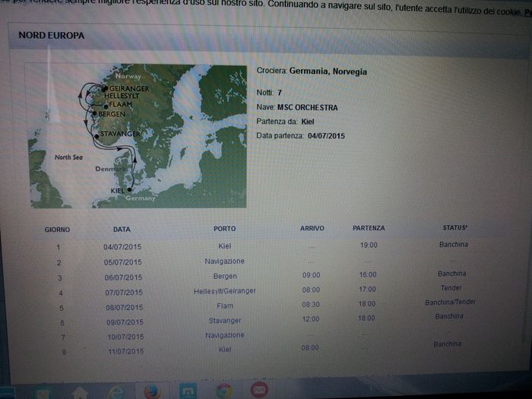Click the Flam port in day 5 row
This screenshot has height=399, width=532.
point(225,306)
